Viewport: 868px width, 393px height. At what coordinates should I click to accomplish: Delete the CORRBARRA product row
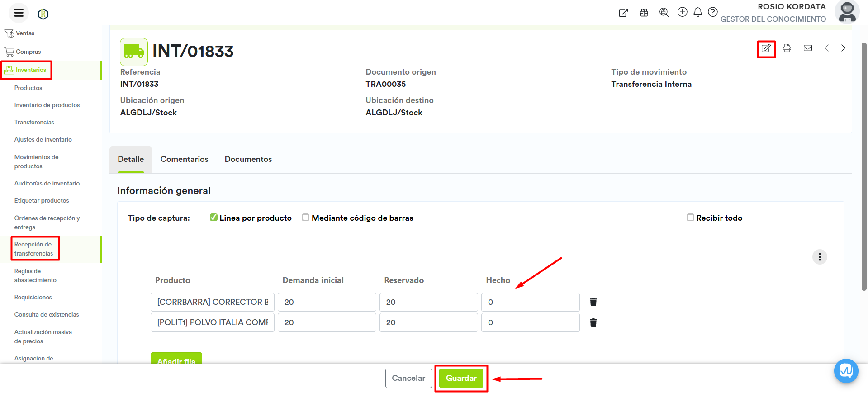(x=593, y=302)
